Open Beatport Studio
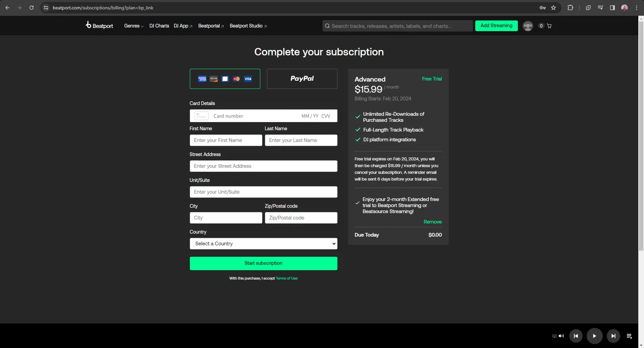This screenshot has height=348, width=644. (248, 26)
